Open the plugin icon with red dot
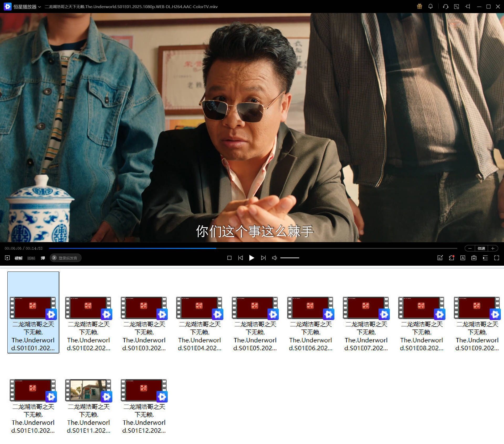Screen dimensions: 504x444 point(451,258)
